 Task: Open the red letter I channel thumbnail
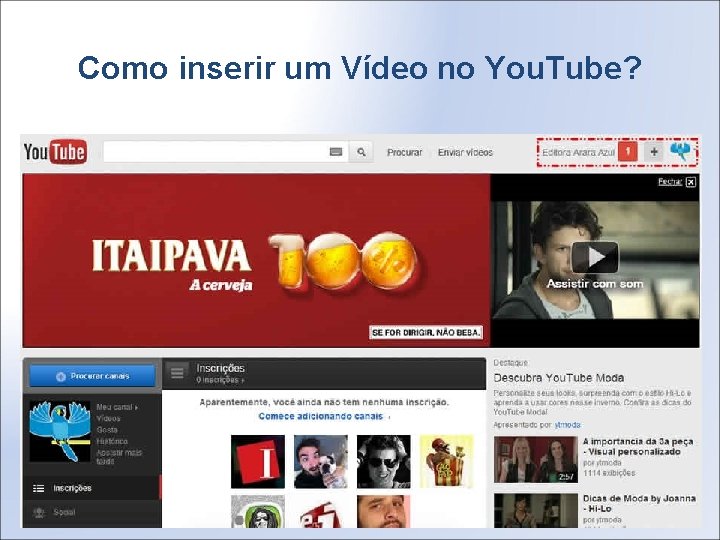point(258,461)
